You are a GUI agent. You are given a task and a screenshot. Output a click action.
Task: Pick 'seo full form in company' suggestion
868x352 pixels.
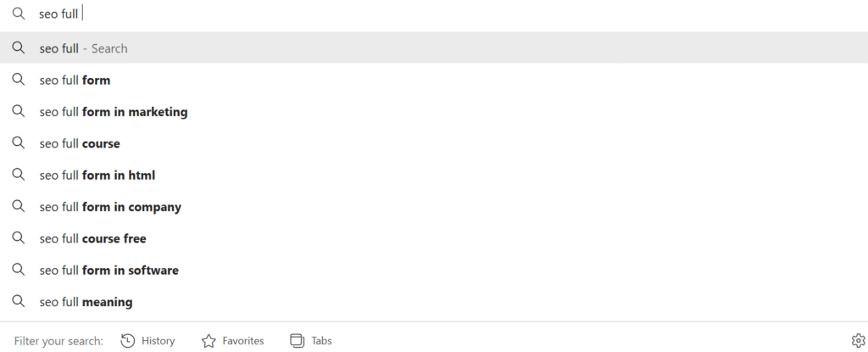click(110, 207)
